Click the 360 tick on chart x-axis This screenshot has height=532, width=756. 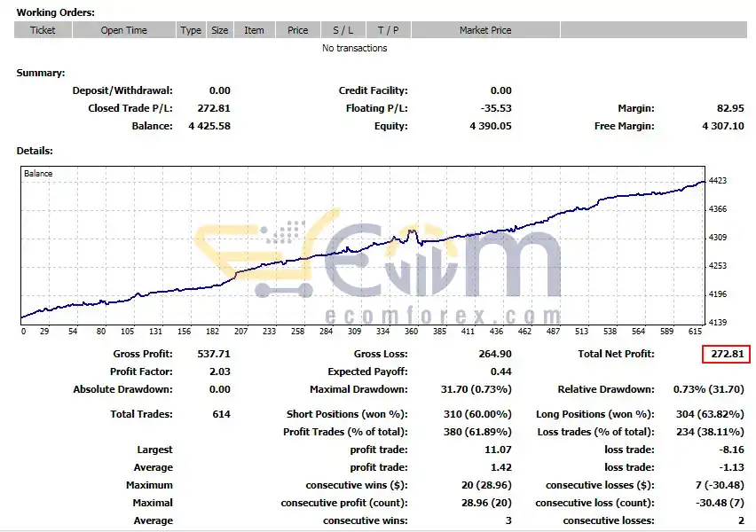(411, 331)
